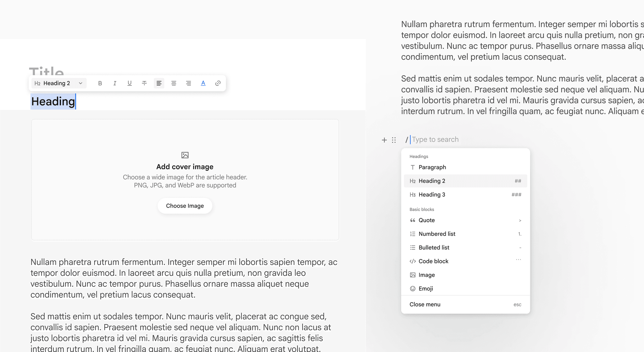The image size is (644, 352).
Task: Open the text color picker
Action: click(203, 83)
